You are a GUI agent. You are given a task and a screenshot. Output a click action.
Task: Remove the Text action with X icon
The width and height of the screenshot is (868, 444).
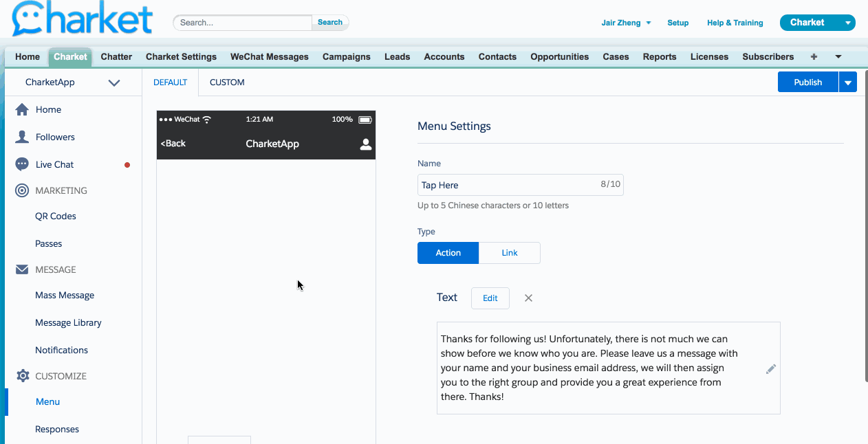click(528, 298)
